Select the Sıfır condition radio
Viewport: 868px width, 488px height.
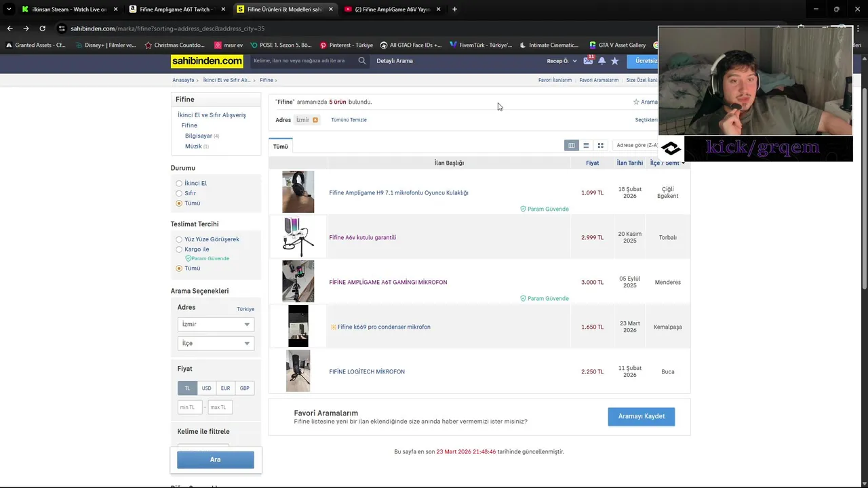click(x=179, y=193)
